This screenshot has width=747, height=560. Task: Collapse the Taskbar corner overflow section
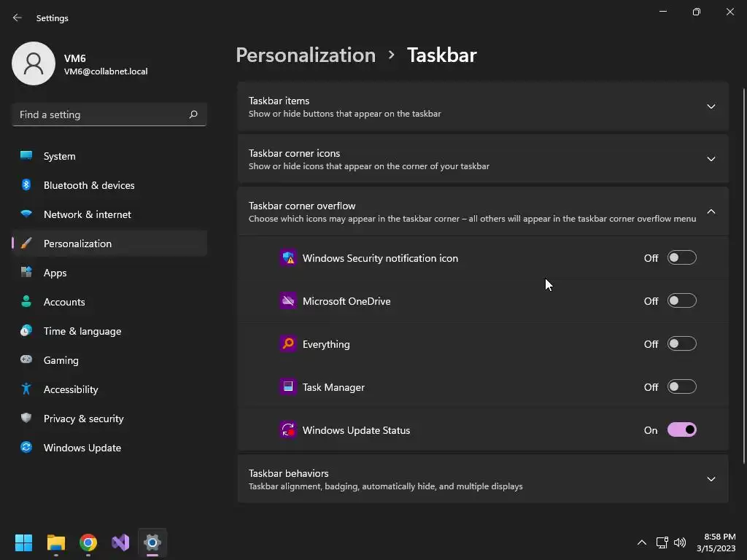coord(711,211)
